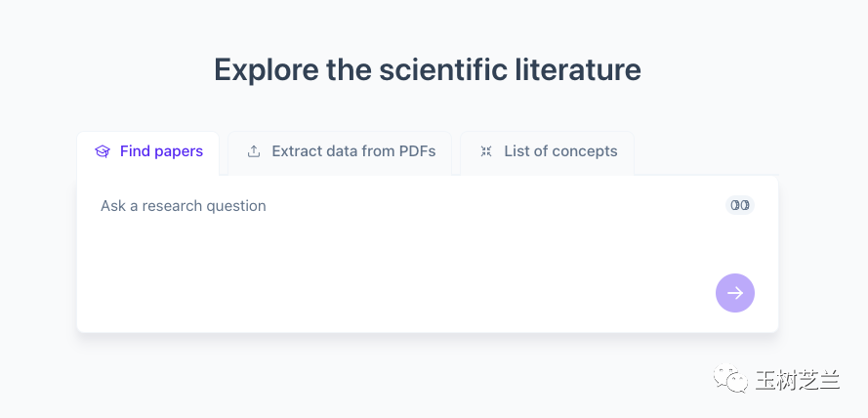Click the graduation cap icon on Find papers
Image resolution: width=868 pixels, height=418 pixels.
coord(103,151)
